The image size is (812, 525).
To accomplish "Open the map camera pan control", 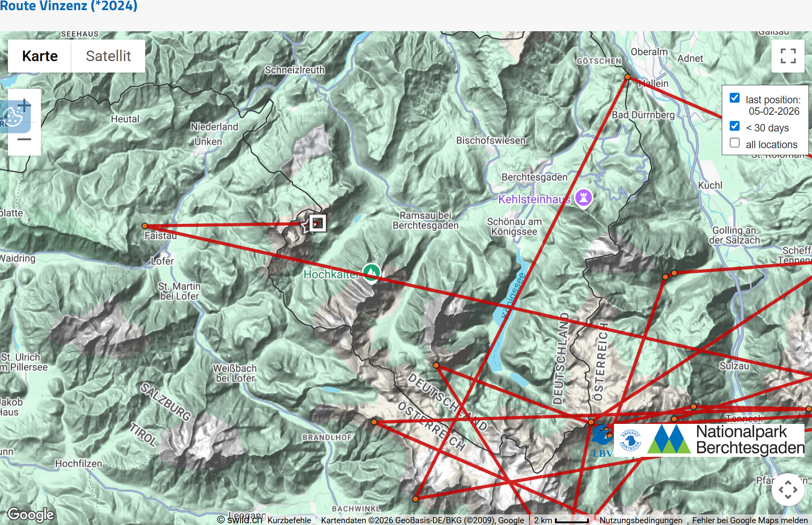I will click(x=788, y=489).
